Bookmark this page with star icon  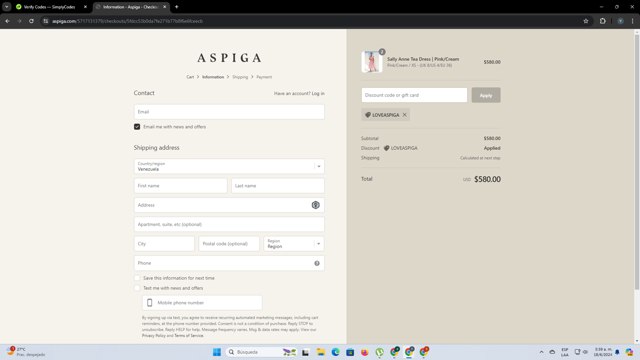(586, 21)
